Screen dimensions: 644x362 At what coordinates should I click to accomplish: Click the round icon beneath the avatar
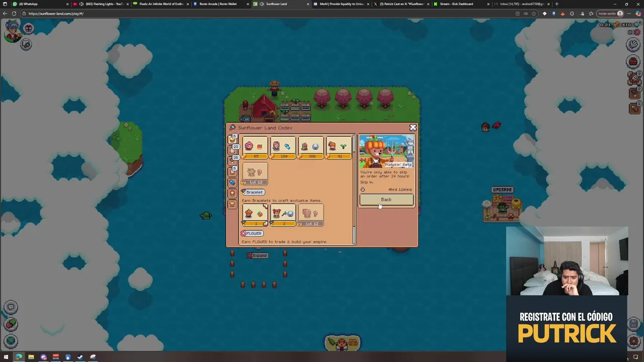(26, 45)
